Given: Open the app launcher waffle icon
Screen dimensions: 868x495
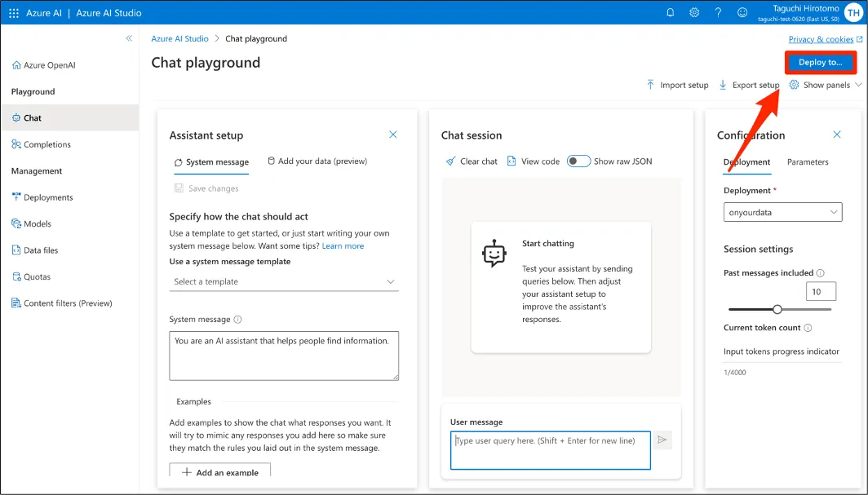Looking at the screenshot, I should [13, 13].
